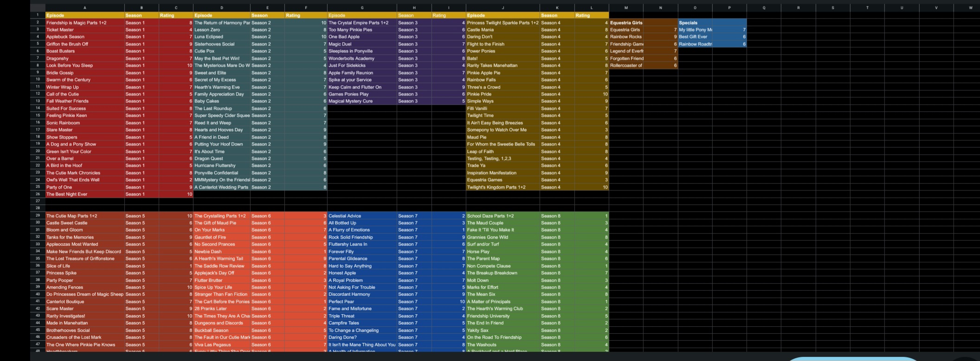Click the "Yakity Sax" cell
980x361 pixels.
click(503, 330)
